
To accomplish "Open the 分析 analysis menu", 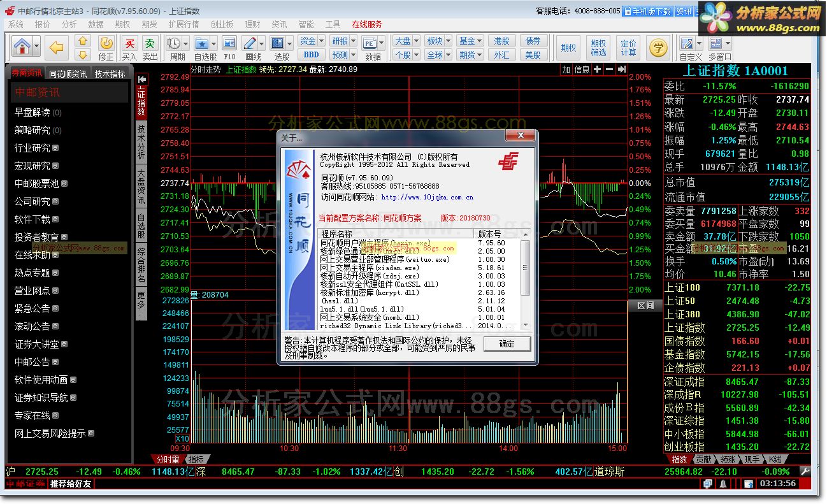I will [x=69, y=24].
